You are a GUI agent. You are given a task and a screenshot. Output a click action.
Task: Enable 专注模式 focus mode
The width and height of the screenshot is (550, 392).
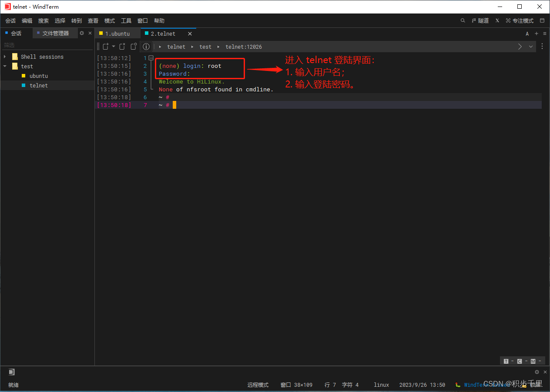520,20
